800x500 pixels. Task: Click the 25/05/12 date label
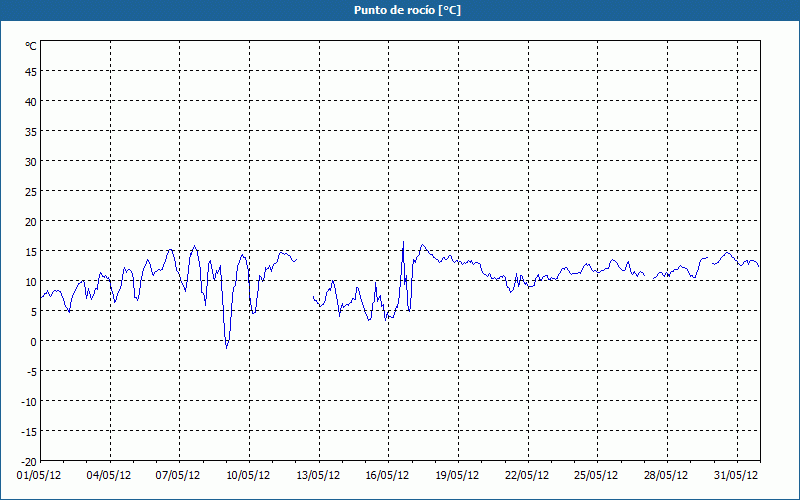[596, 476]
